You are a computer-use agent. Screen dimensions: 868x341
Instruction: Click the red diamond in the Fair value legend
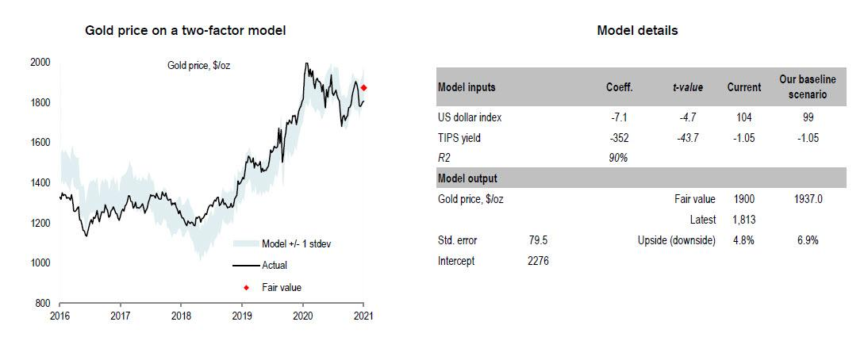point(246,287)
